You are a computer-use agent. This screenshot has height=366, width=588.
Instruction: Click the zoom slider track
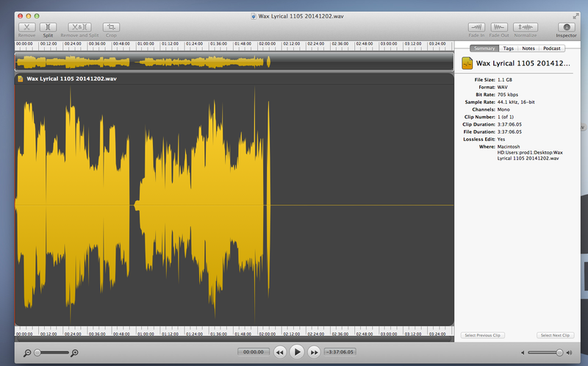coord(51,353)
